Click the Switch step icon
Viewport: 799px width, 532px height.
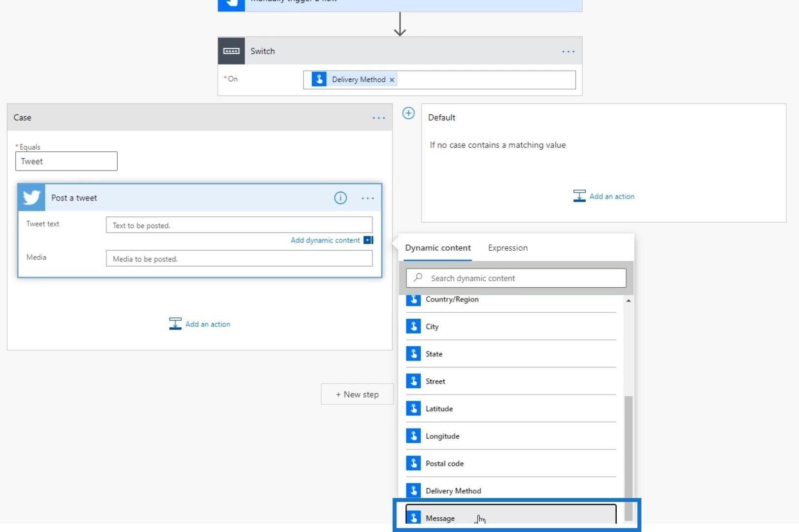tap(231, 51)
